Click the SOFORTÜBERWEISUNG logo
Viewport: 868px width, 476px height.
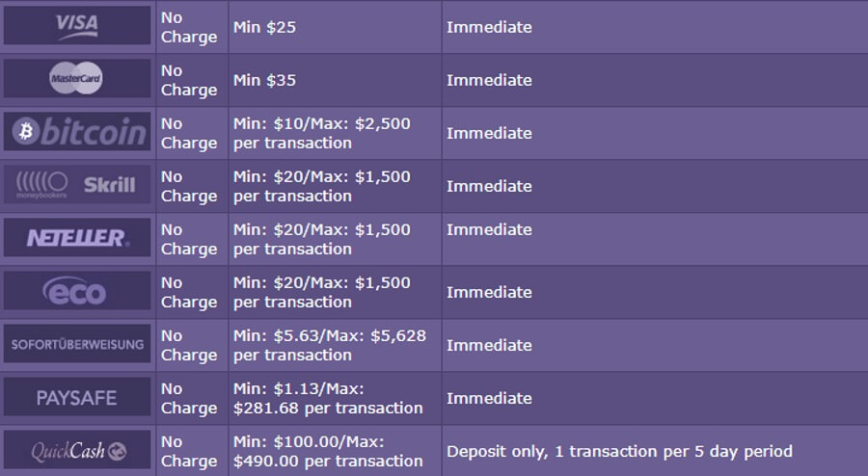(77, 344)
